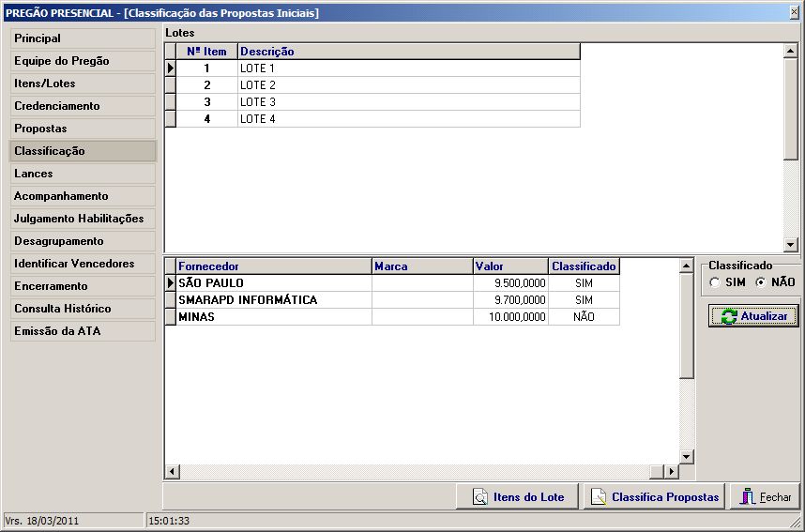Click the Classifica Propostas document icon
The image size is (805, 532).
[599, 496]
